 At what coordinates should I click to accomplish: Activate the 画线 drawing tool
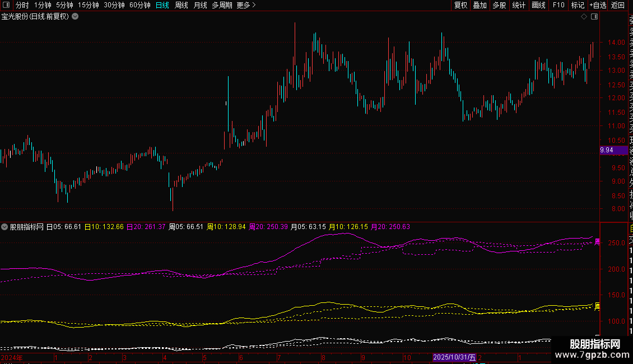tap(538, 5)
